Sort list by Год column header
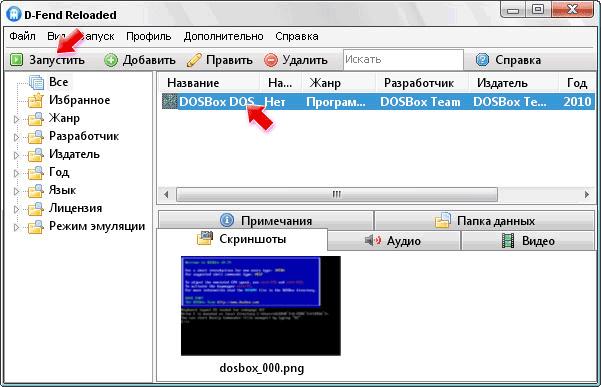The image size is (601, 387). pos(577,83)
